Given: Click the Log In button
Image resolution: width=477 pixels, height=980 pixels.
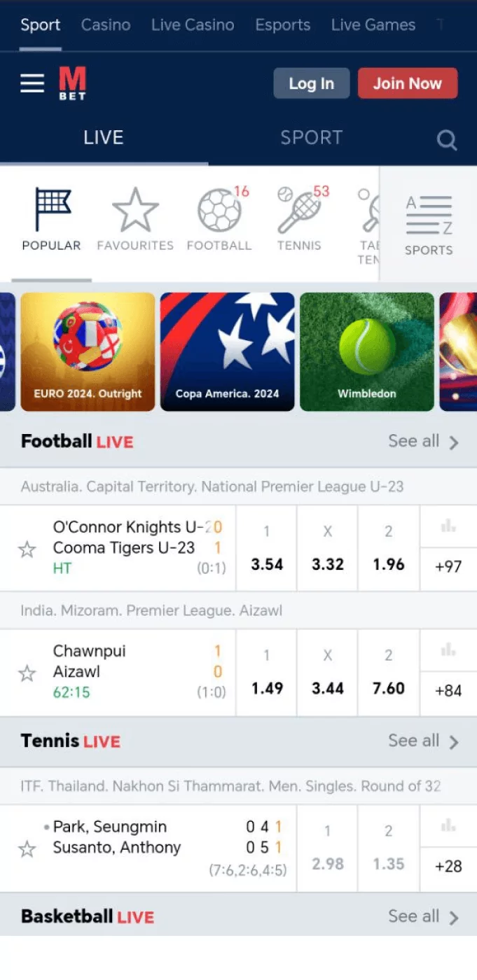Looking at the screenshot, I should pos(311,83).
